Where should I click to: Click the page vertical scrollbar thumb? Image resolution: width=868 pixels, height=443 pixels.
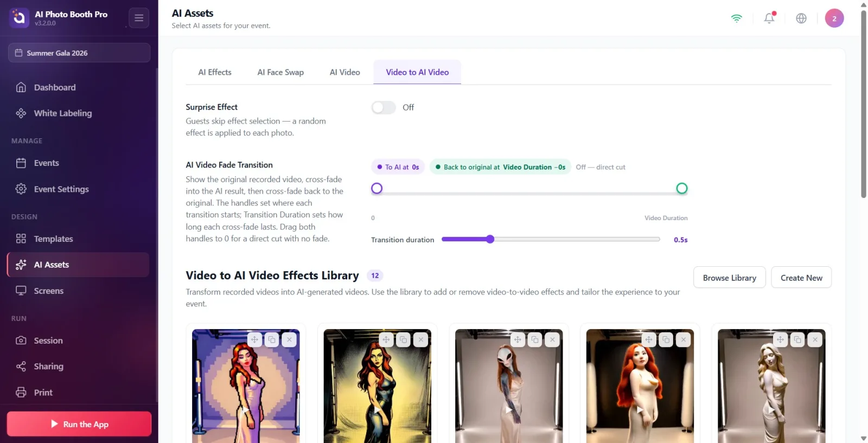864,103
